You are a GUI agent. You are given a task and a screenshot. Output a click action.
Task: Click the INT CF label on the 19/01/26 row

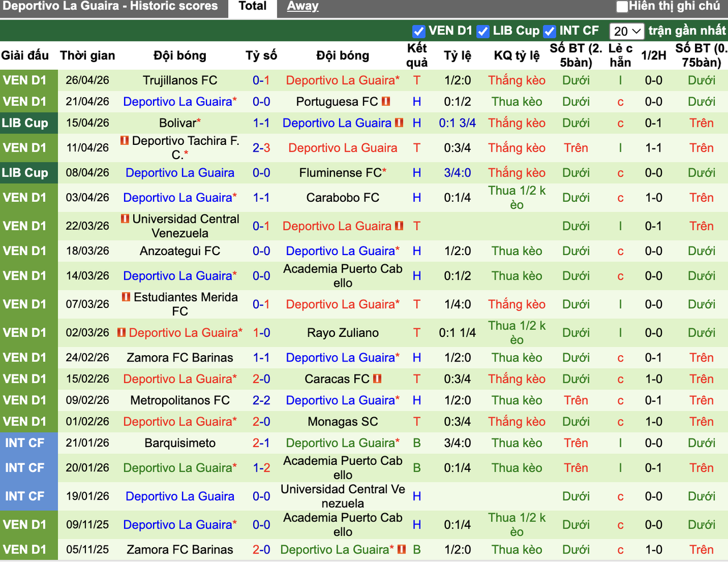tap(24, 496)
